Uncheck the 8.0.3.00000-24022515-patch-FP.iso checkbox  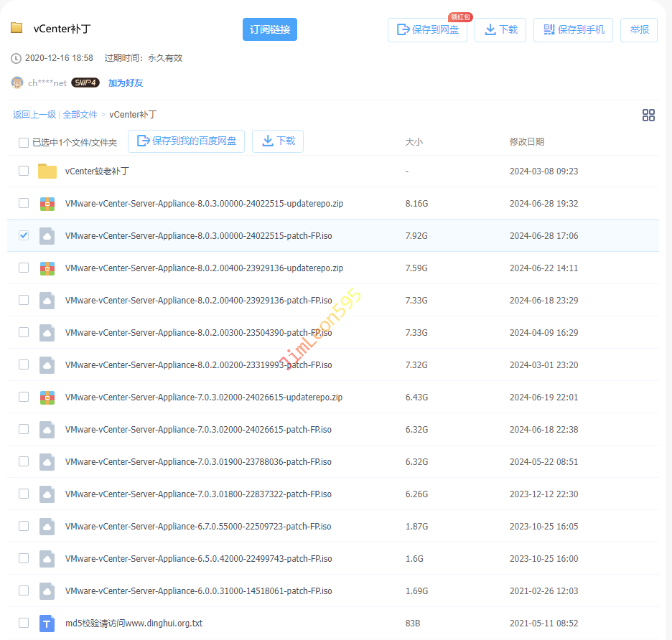click(24, 235)
